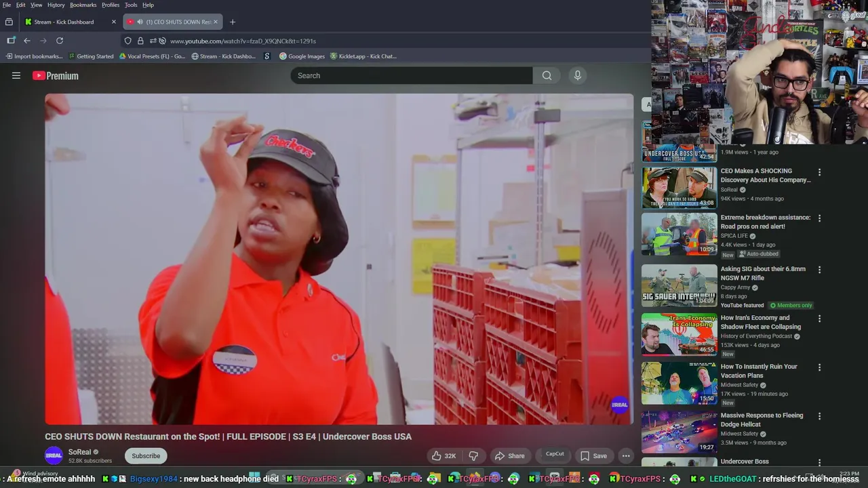Mute the playing tab via speaker icon
Image resolution: width=868 pixels, height=488 pixels.
(140, 22)
